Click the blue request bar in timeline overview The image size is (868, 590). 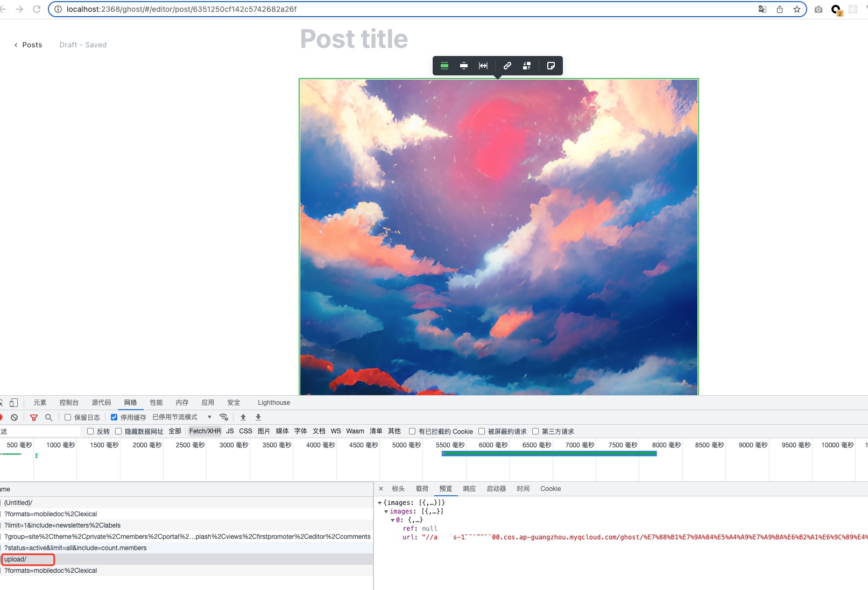[549, 453]
